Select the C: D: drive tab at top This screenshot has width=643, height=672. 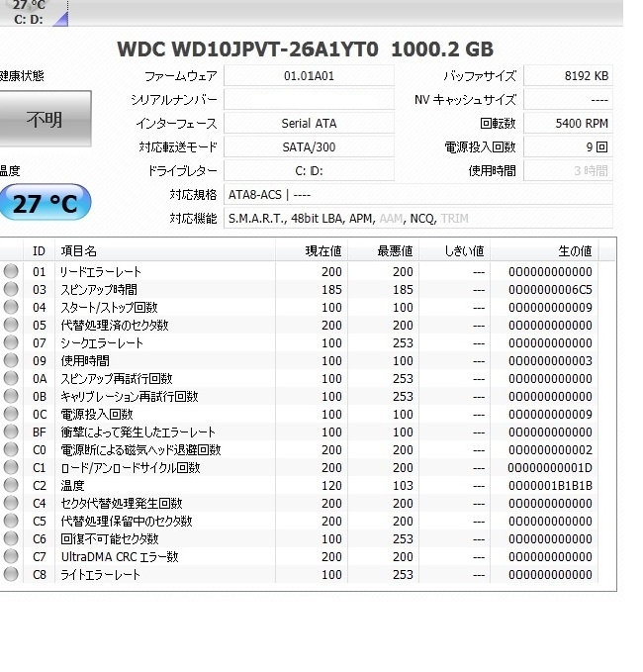(34, 13)
